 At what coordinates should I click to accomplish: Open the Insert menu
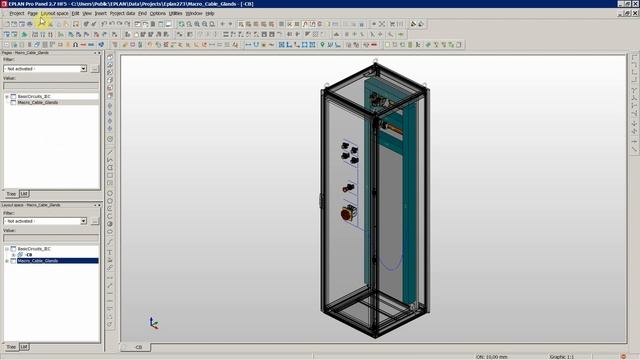[x=100, y=13]
